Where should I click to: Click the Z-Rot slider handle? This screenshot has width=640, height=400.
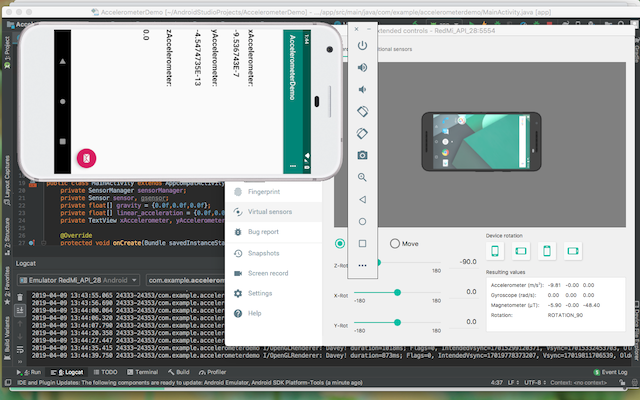pyautogui.click(x=378, y=262)
